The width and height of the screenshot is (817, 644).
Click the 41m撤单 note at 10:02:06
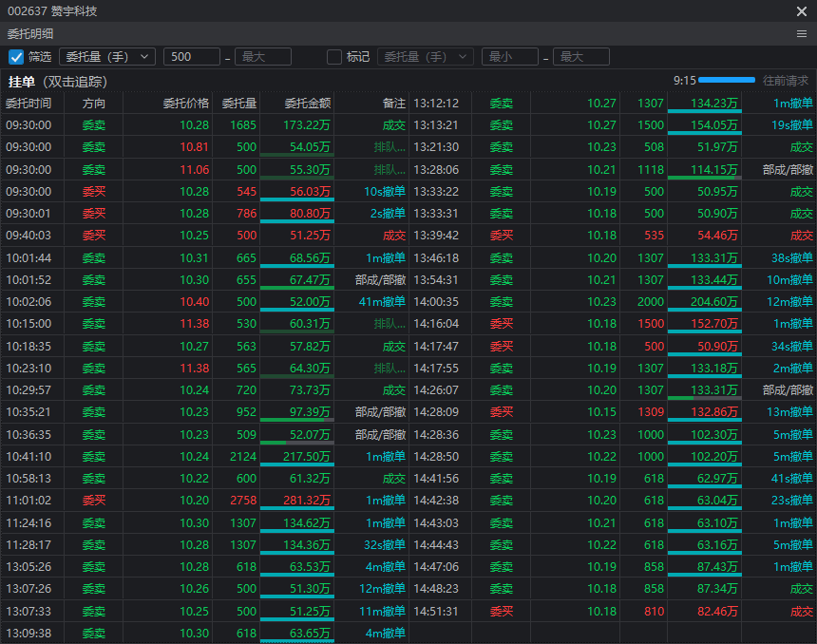pyautogui.click(x=382, y=302)
